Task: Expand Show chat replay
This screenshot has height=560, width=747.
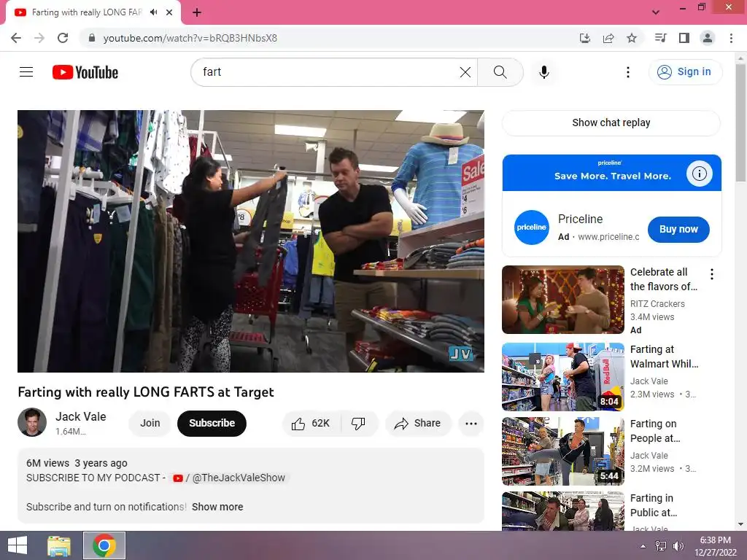Action: point(611,122)
